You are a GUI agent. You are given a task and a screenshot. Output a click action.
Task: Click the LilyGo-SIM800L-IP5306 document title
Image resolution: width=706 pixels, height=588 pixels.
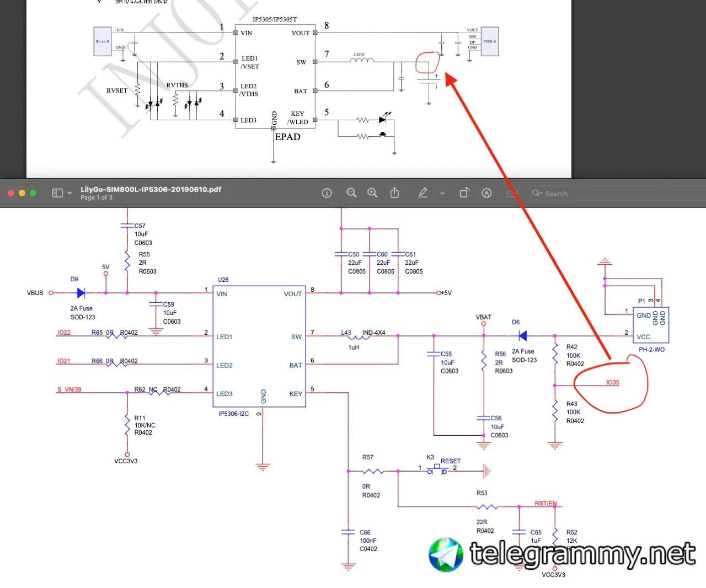(x=151, y=189)
